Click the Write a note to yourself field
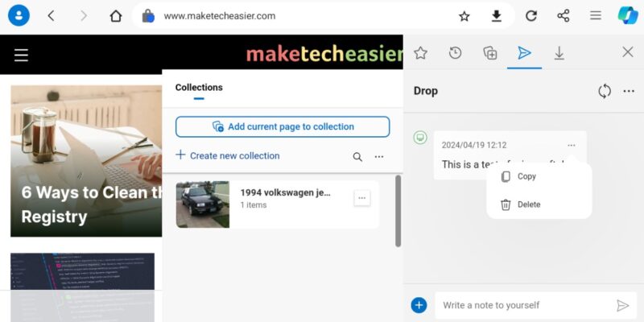Image resolution: width=644 pixels, height=322 pixels. 535,305
